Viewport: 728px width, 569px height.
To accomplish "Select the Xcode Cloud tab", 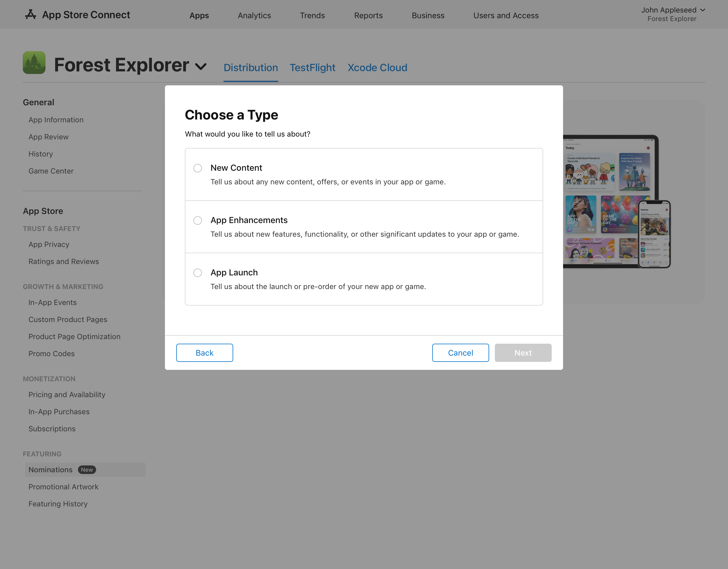I will (x=378, y=67).
